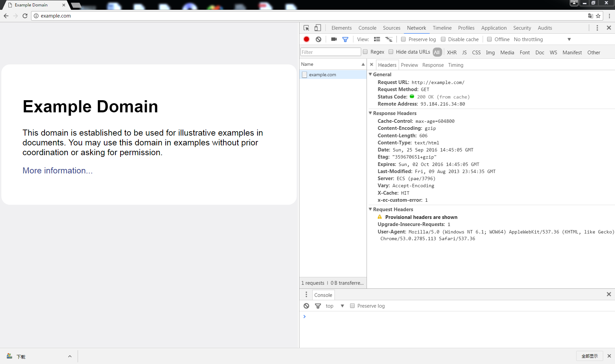This screenshot has width=615, height=364.
Task: Click the downloaded file icon
Action: pos(9,356)
